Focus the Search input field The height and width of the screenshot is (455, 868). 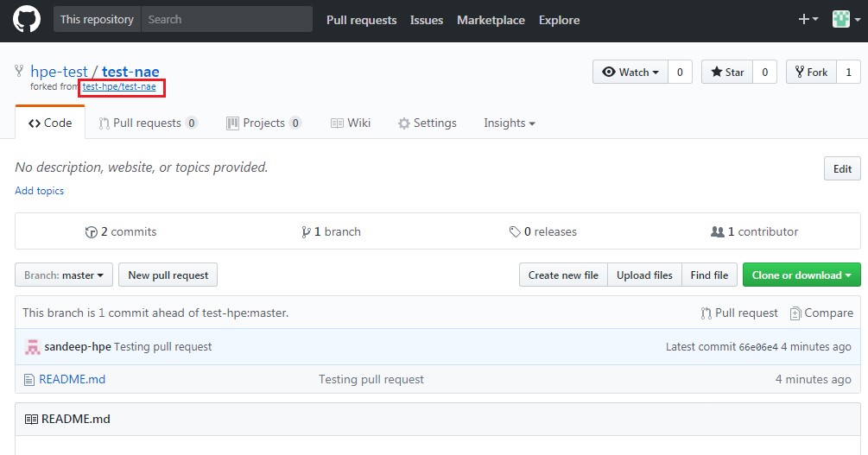[227, 19]
